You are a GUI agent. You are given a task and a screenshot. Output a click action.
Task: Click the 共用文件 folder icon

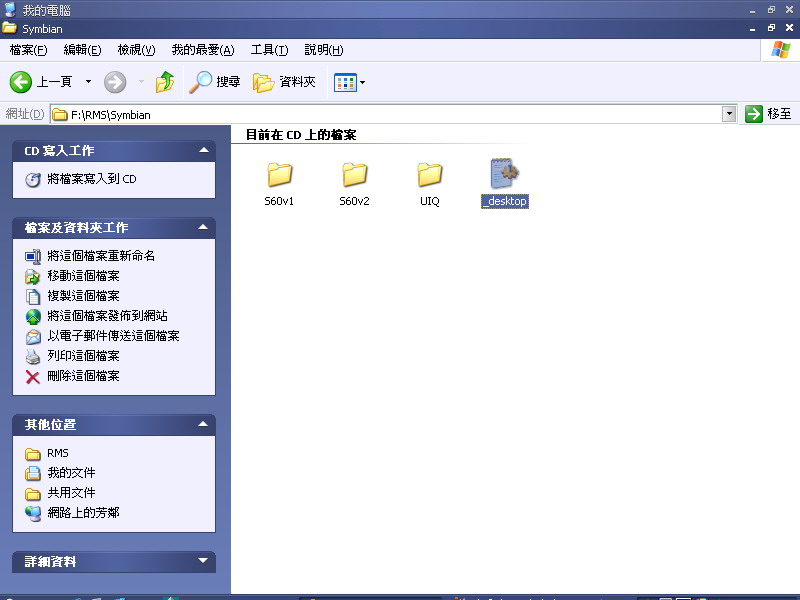coord(33,494)
